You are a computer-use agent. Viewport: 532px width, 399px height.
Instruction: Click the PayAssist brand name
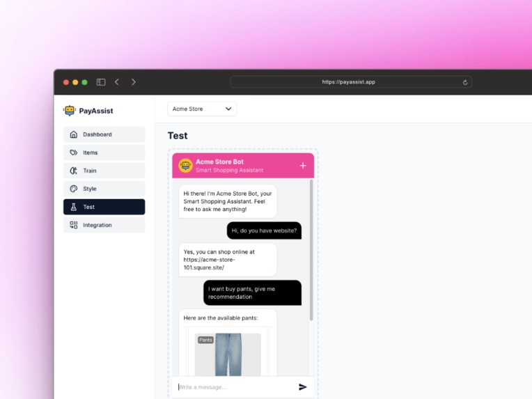96,111
